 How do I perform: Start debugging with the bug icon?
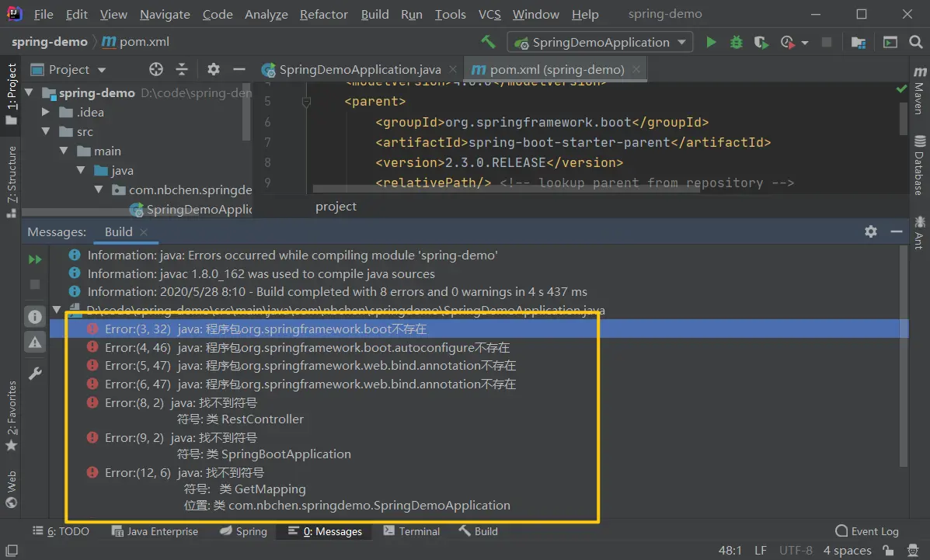pos(736,42)
